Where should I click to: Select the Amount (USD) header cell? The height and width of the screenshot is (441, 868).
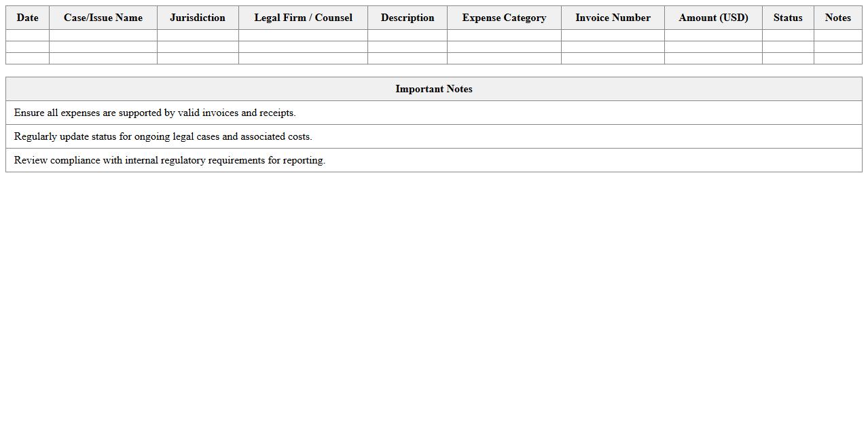[712, 18]
